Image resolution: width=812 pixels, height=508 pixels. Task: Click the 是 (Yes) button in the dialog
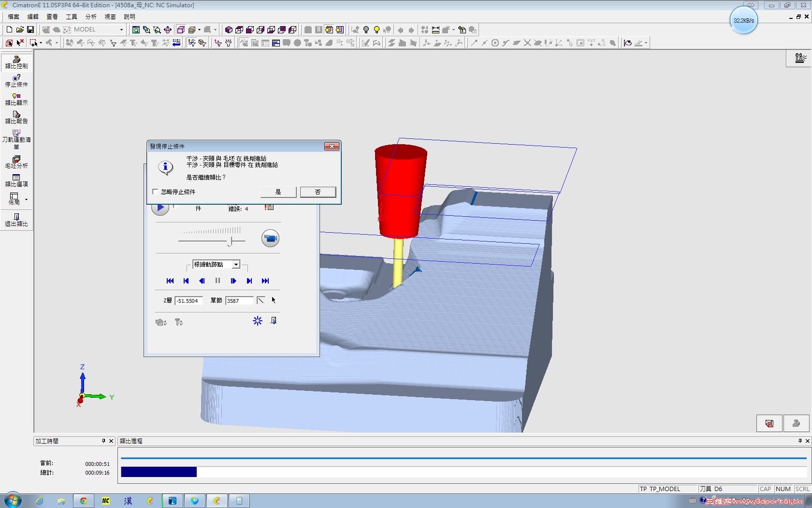(x=278, y=192)
